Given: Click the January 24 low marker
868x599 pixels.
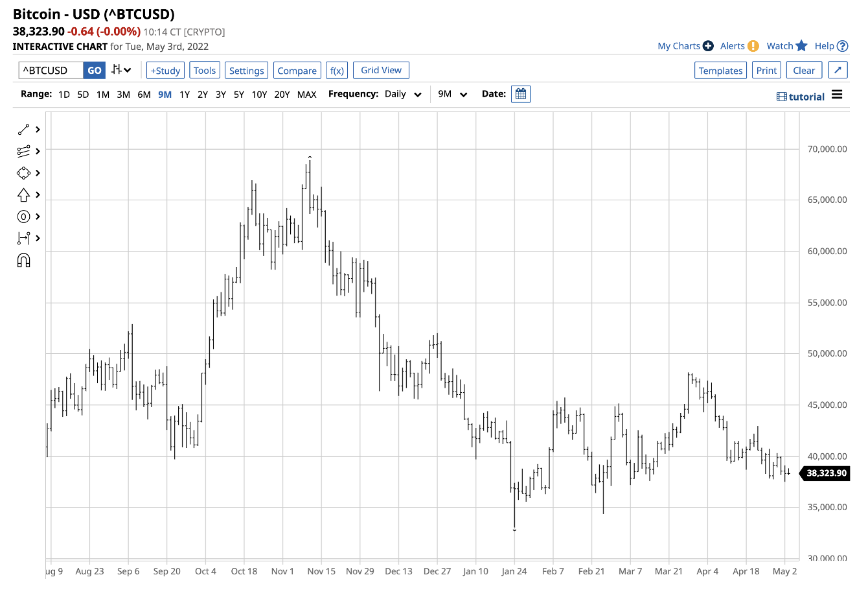Looking at the screenshot, I should click(x=514, y=530).
